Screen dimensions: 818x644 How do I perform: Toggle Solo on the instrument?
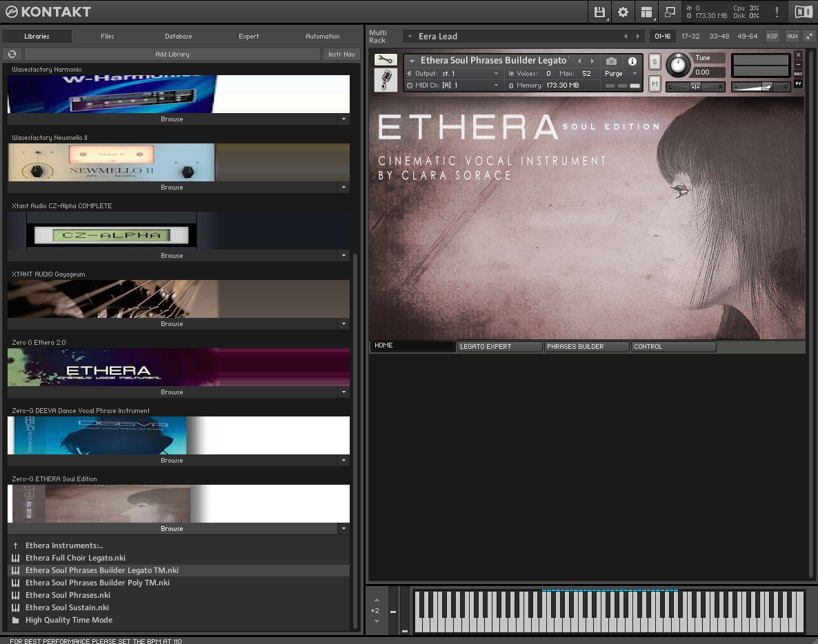tap(655, 61)
